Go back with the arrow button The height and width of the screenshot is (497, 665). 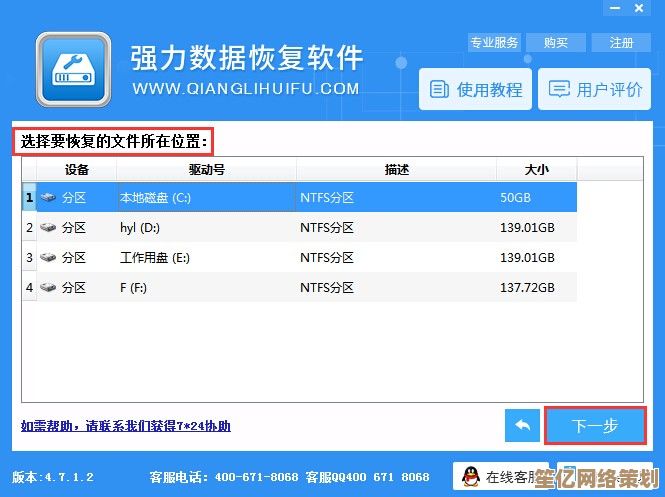521,426
